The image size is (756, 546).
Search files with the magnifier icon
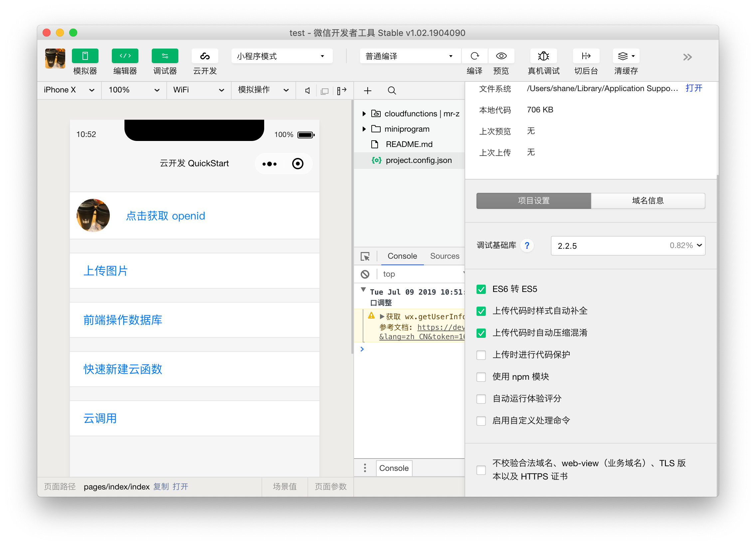(392, 90)
